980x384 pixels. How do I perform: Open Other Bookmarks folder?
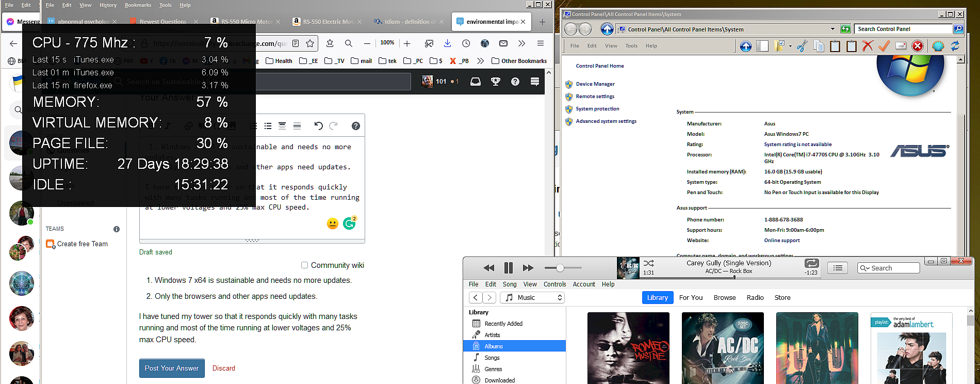[519, 61]
